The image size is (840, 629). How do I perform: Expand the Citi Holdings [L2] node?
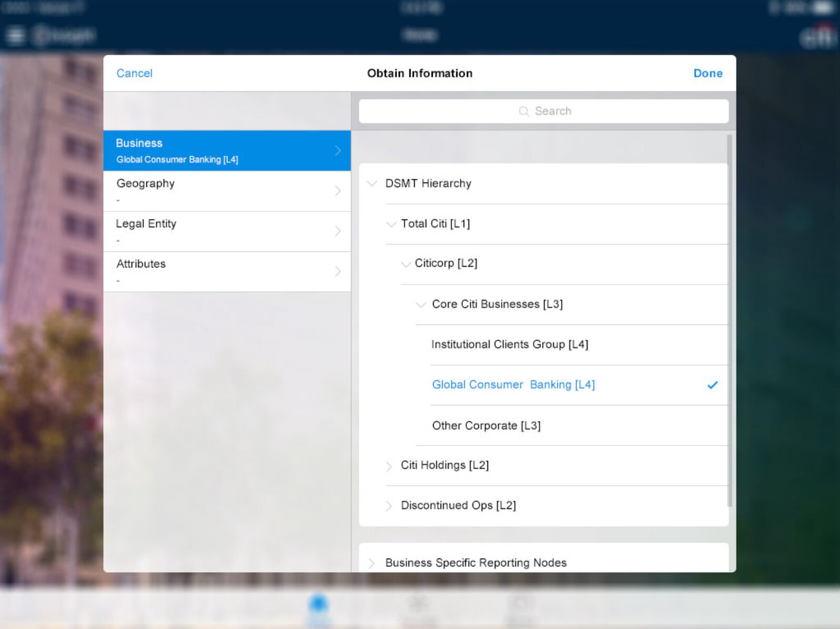click(x=388, y=466)
